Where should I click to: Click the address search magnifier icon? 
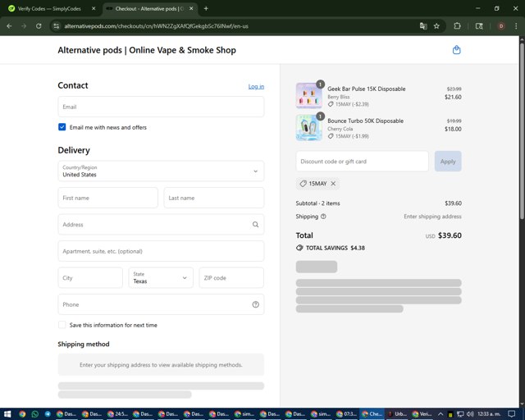[x=255, y=225]
